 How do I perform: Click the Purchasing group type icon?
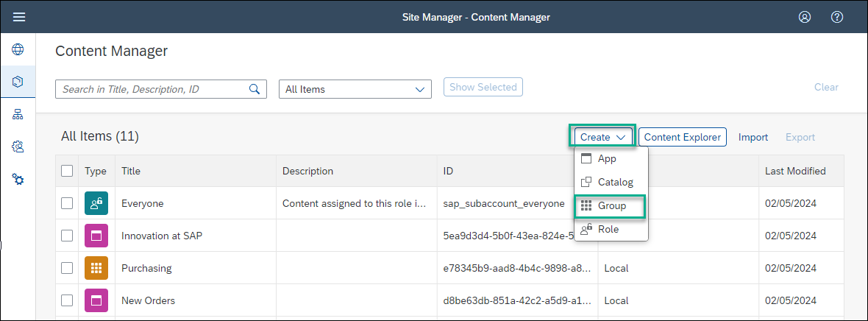click(96, 268)
